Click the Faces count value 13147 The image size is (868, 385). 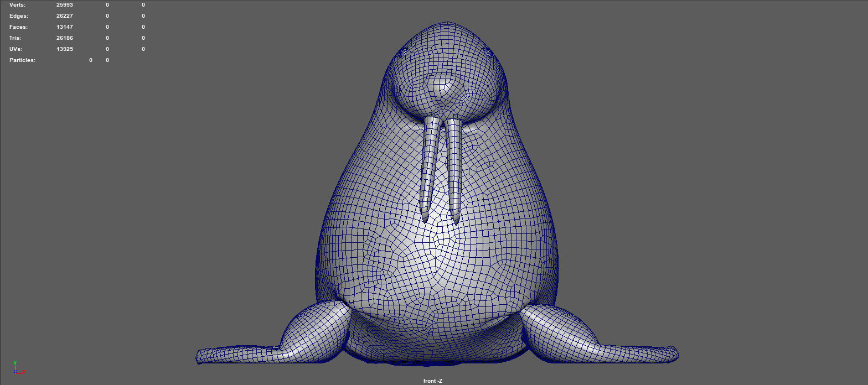tap(64, 27)
